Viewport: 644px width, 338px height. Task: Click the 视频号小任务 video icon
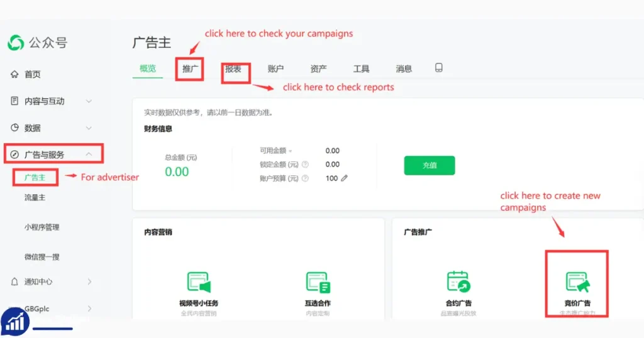click(x=199, y=282)
